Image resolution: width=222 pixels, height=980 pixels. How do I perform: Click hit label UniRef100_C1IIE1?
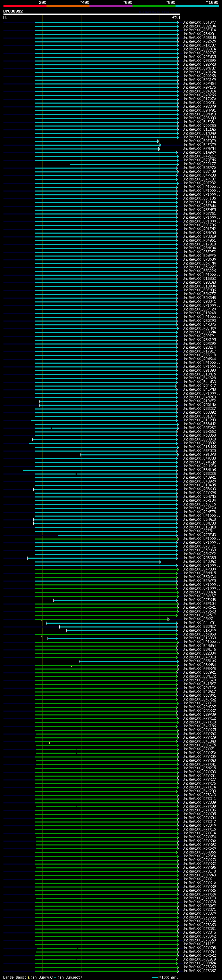pos(199,944)
